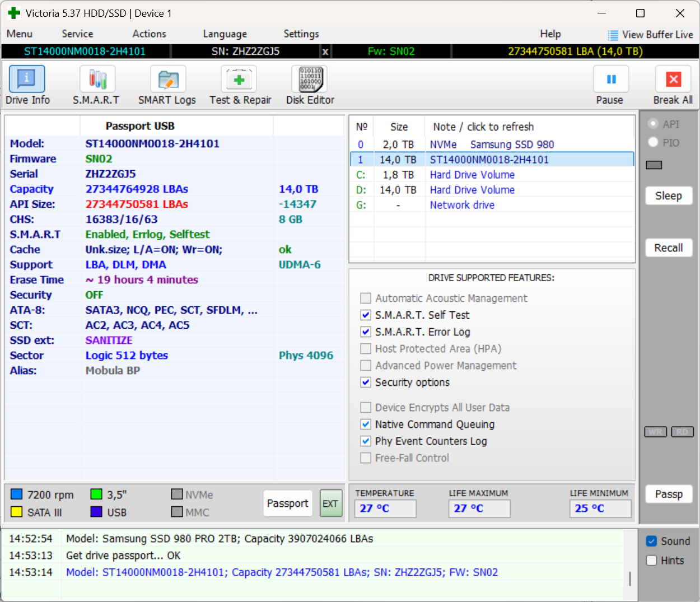This screenshot has height=602, width=700.
Task: Toggle Host Protected Area (HPA) checkbox
Action: [x=366, y=348]
